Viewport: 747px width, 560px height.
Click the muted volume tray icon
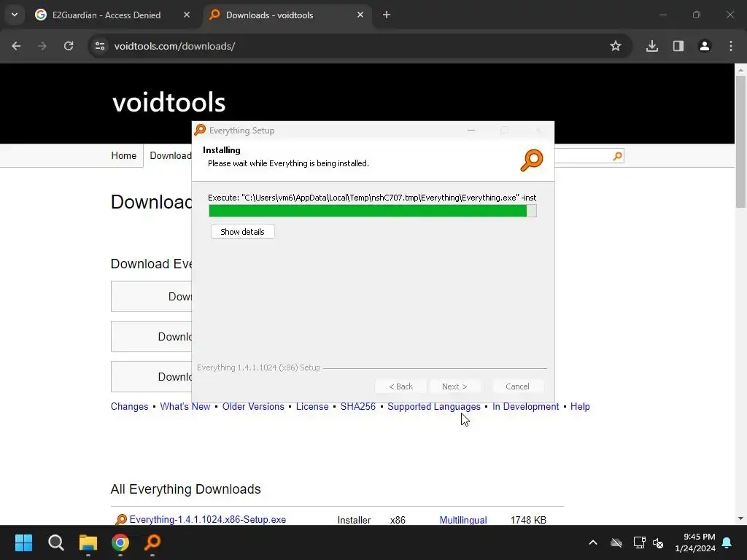coord(658,542)
